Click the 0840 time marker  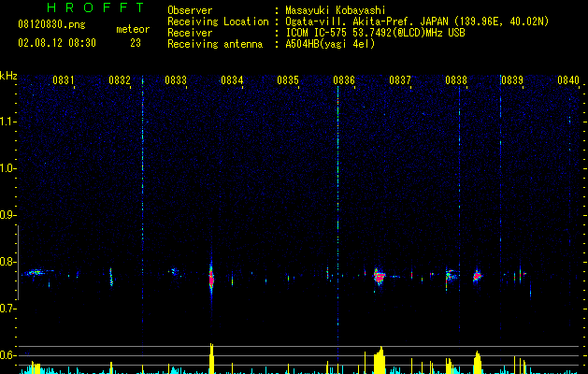568,80
